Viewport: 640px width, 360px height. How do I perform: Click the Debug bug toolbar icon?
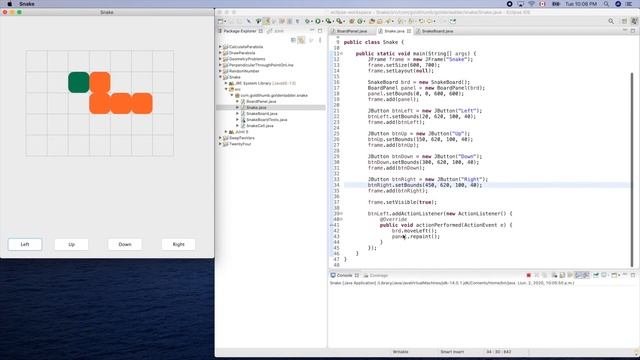tap(307, 21)
